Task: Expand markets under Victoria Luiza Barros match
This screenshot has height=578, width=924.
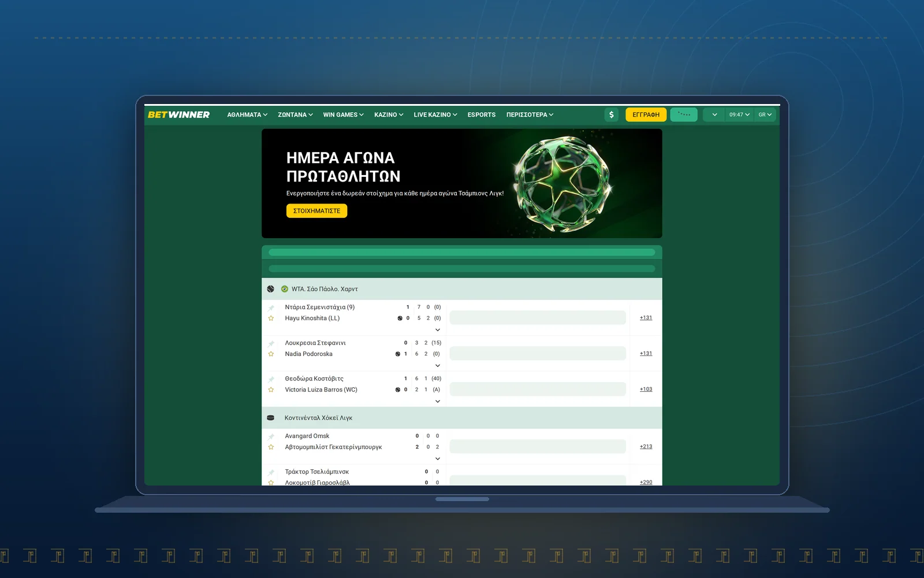Action: (438, 402)
